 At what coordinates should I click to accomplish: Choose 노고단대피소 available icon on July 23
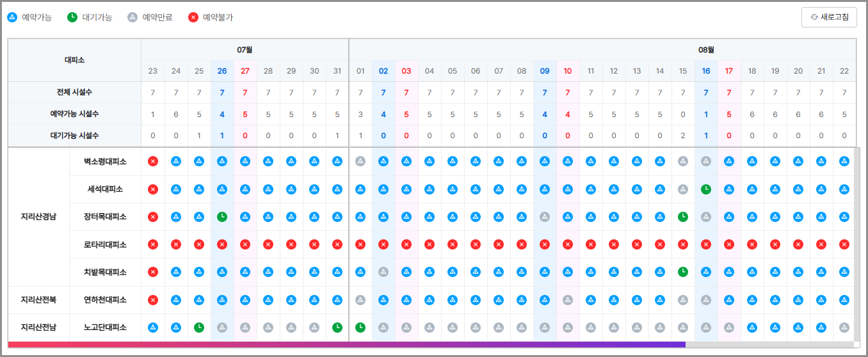coord(153,328)
